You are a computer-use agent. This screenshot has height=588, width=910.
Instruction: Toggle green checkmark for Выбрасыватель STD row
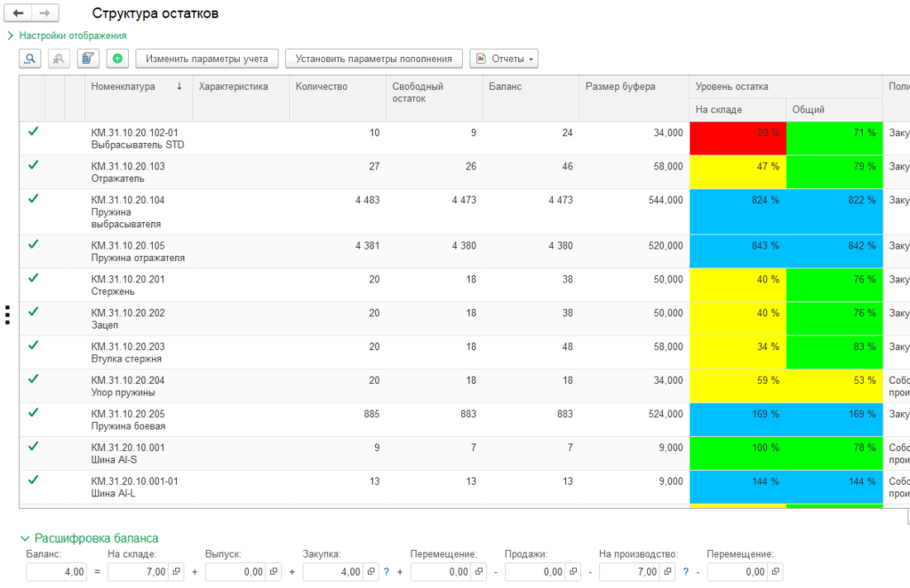(33, 131)
